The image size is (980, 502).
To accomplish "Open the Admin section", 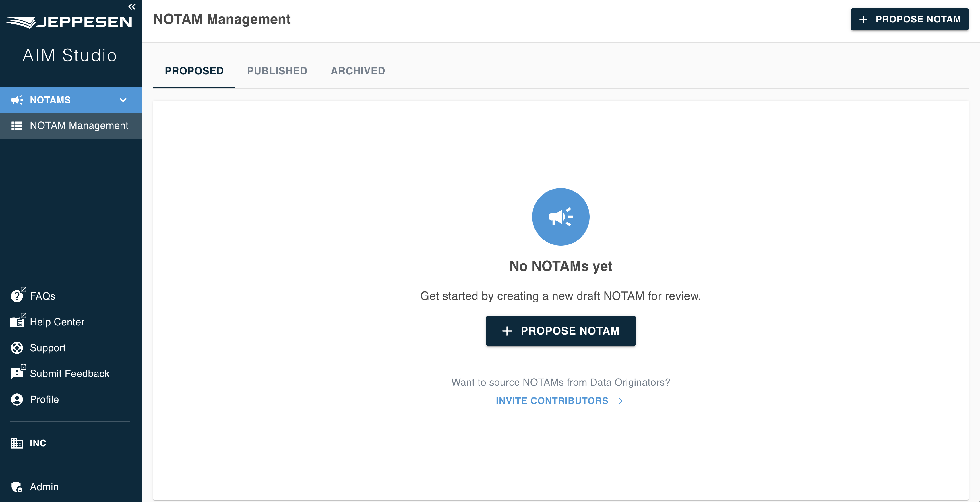I will click(44, 487).
